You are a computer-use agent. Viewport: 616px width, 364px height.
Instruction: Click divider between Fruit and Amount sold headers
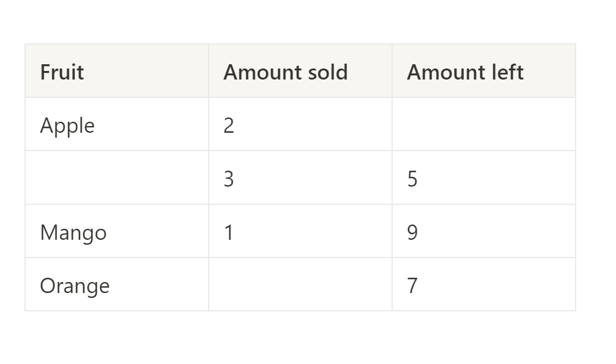click(209, 71)
